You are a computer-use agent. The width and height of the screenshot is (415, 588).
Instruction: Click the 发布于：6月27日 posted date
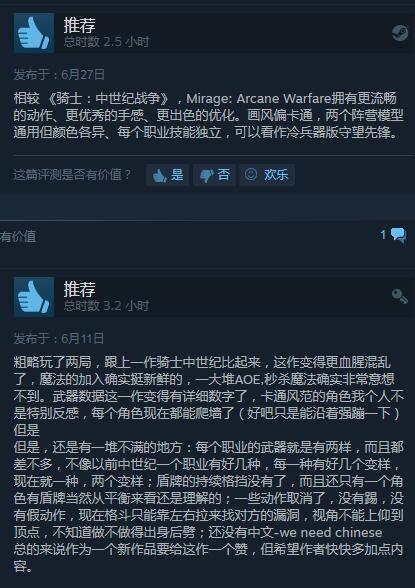(x=59, y=75)
